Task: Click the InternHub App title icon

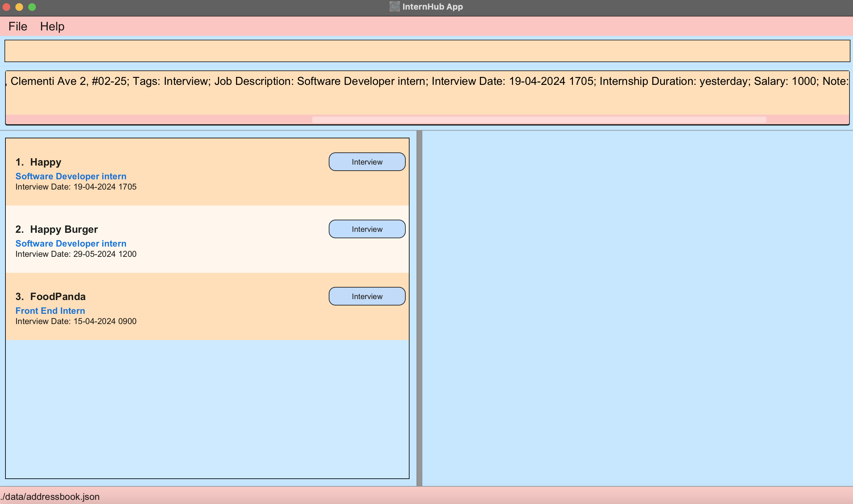Action: click(x=394, y=6)
